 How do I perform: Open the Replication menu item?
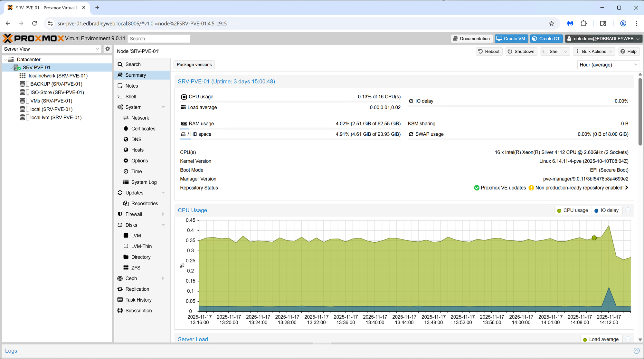tap(137, 289)
